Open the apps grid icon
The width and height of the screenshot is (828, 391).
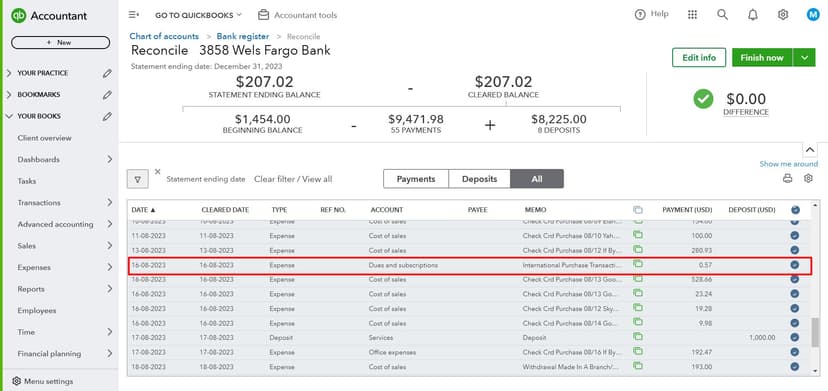click(692, 15)
